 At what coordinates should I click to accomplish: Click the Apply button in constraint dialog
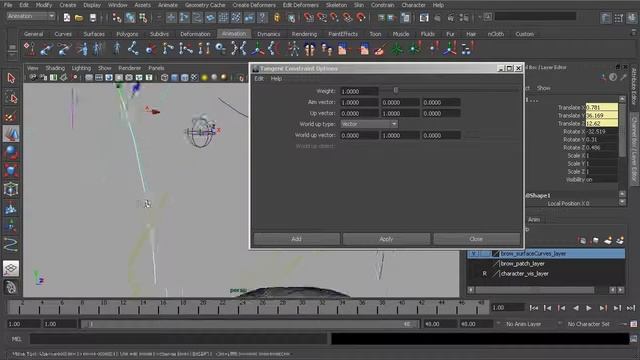386,239
